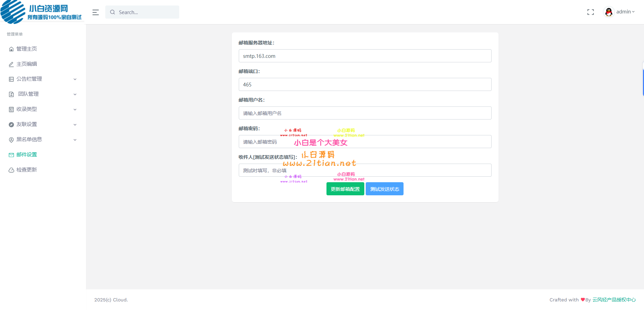This screenshot has width=644, height=310.
Task: Select the 公告栏管理 bulletin icon
Action: click(x=11, y=79)
